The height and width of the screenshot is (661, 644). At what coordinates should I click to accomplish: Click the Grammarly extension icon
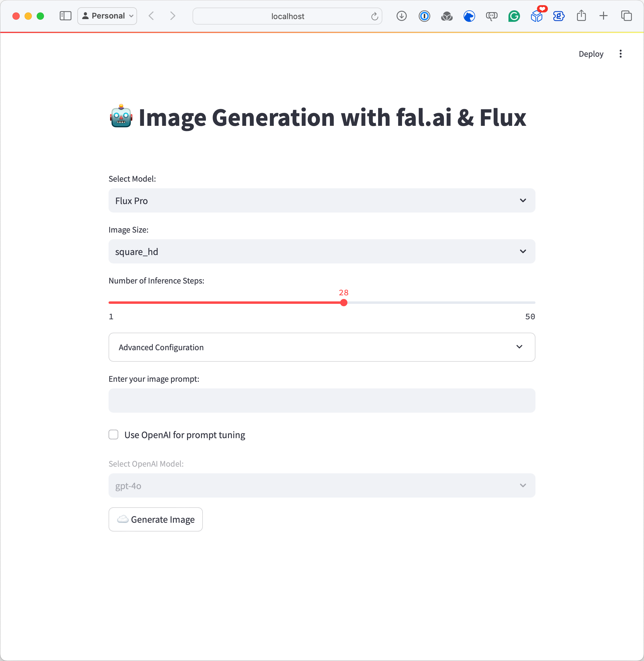click(514, 16)
